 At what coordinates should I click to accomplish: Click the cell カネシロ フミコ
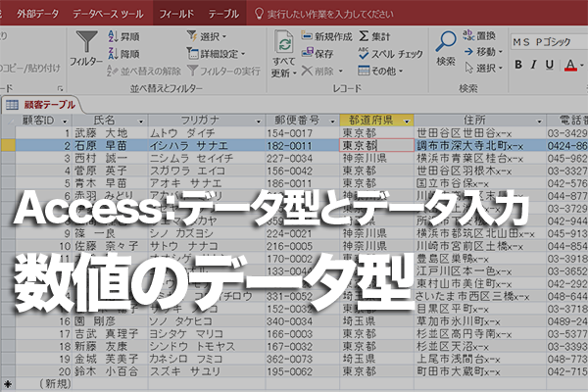point(207,359)
